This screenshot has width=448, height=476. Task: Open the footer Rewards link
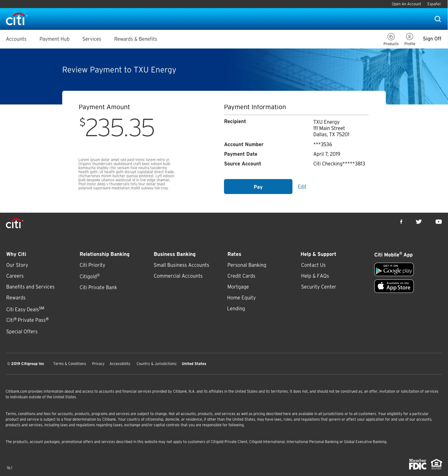[16, 298]
